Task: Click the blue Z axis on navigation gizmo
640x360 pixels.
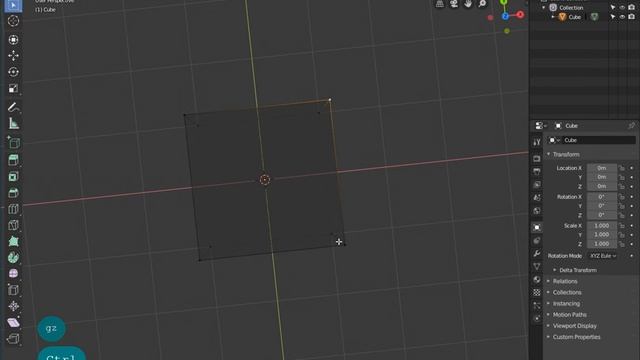Action: click(x=505, y=16)
